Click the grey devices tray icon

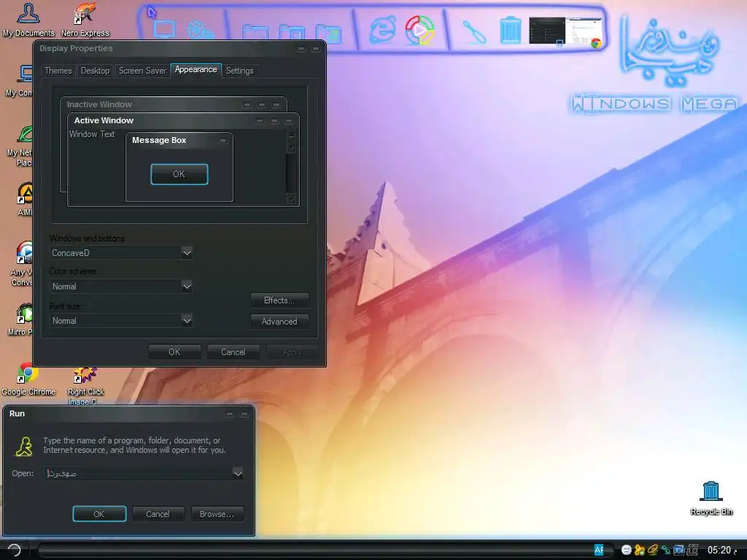(x=692, y=550)
